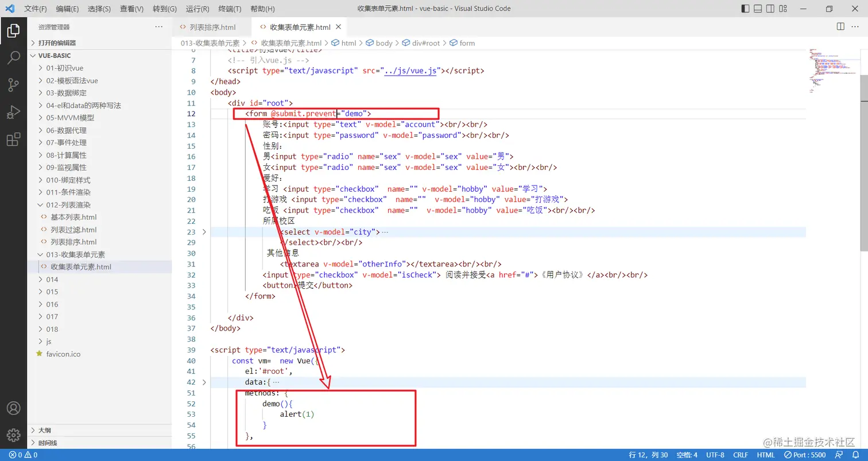The image size is (868, 461).
Task: Open the Source Control view
Action: (13, 85)
